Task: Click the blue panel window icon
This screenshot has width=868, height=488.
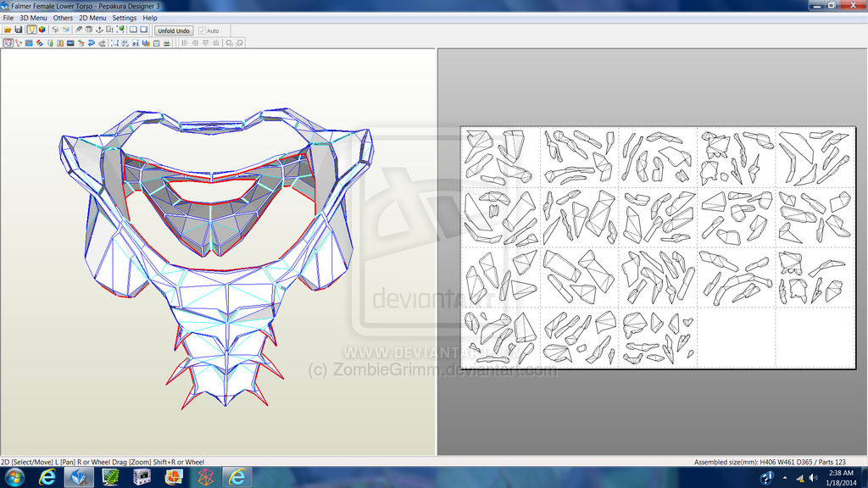Action: [29, 42]
